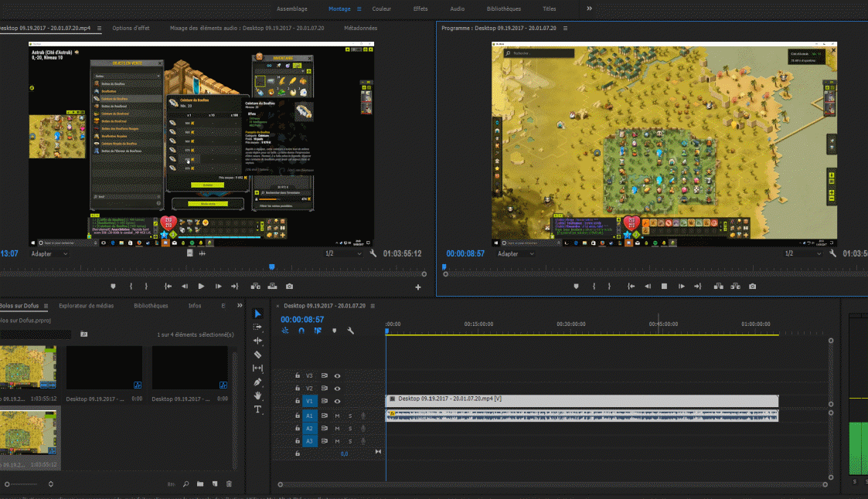Open the Source monitor button editor plus
The height and width of the screenshot is (499, 868).
(418, 287)
